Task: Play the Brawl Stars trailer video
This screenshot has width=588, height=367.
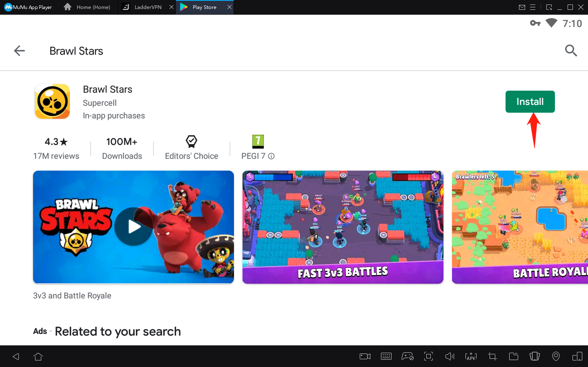Action: click(133, 227)
